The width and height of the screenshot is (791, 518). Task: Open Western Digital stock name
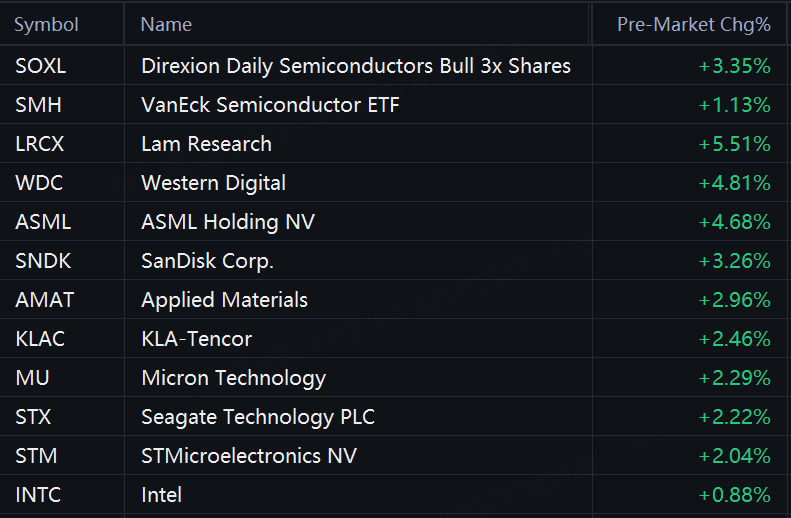(x=213, y=183)
